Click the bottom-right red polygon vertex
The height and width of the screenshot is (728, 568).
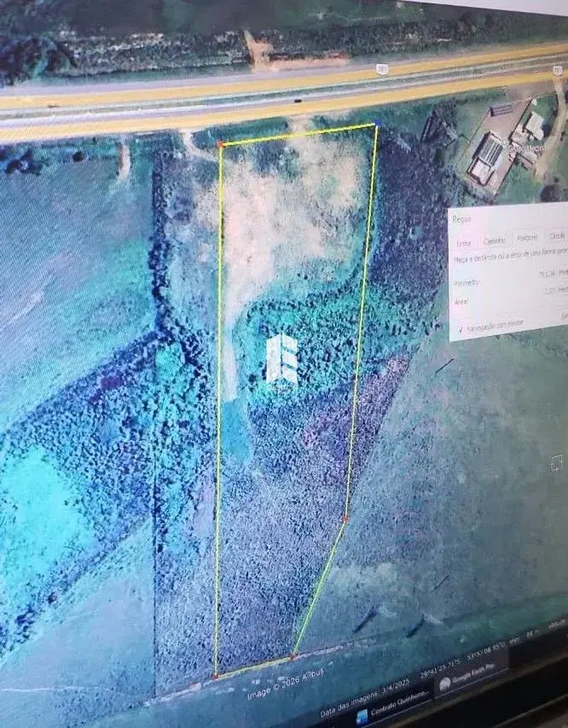pyautogui.click(x=293, y=656)
